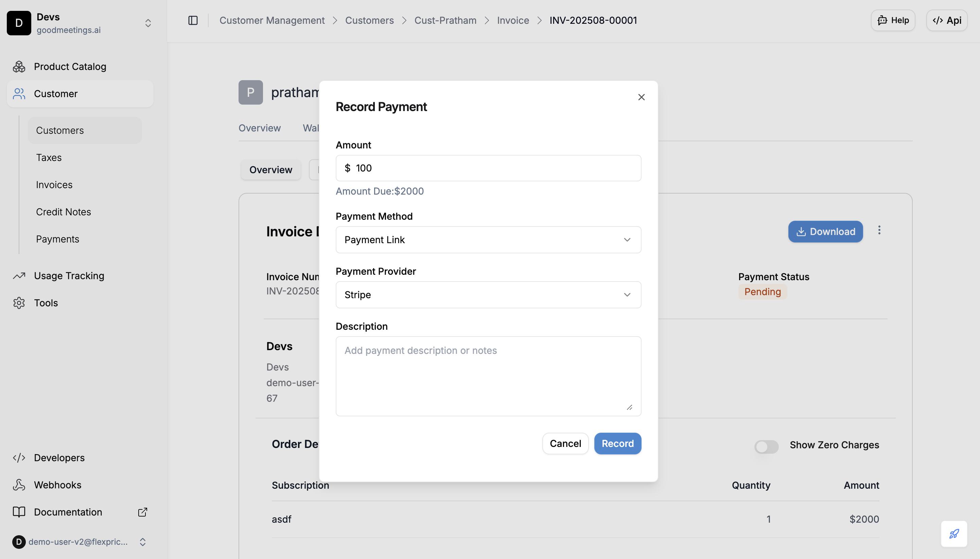Open the invoice three-dot options menu
Image resolution: width=980 pixels, height=559 pixels.
click(x=879, y=230)
